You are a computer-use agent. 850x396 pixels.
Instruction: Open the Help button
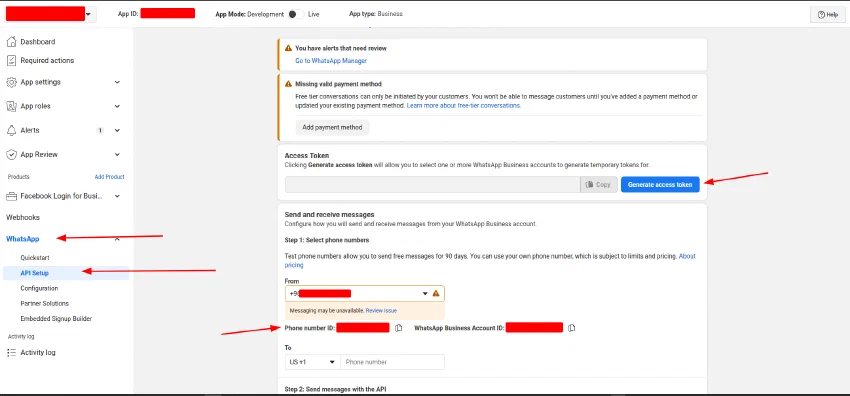pos(828,15)
